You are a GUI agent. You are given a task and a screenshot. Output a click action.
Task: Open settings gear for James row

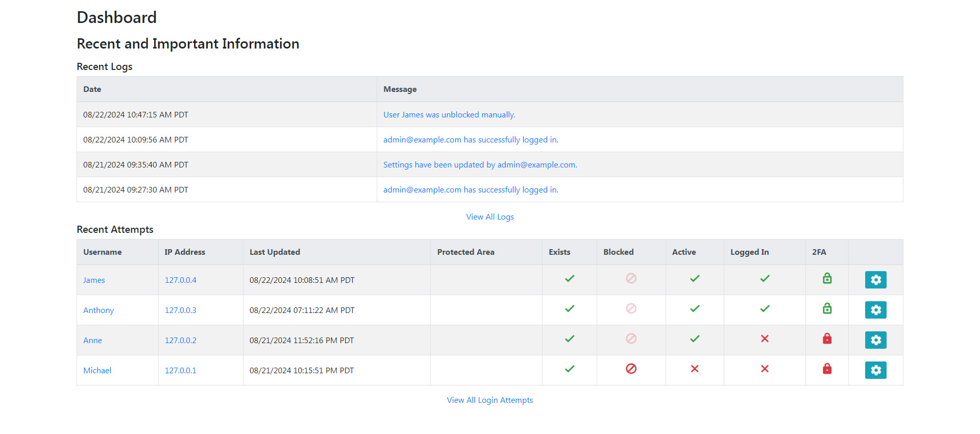(x=875, y=280)
